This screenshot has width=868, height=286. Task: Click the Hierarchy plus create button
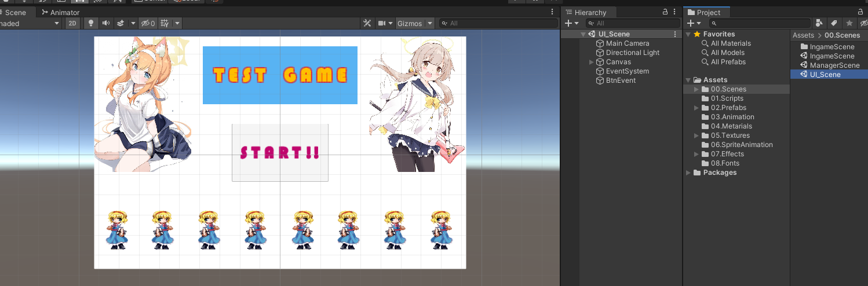click(571, 23)
